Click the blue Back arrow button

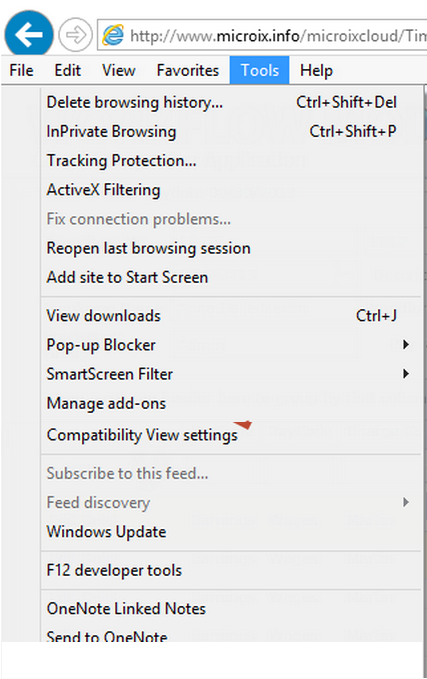coord(29,34)
